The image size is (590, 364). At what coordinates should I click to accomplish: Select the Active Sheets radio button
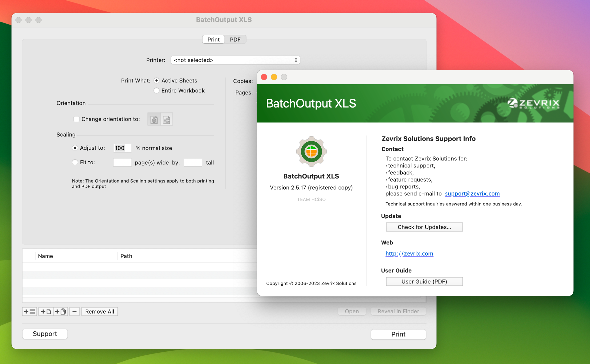(156, 80)
